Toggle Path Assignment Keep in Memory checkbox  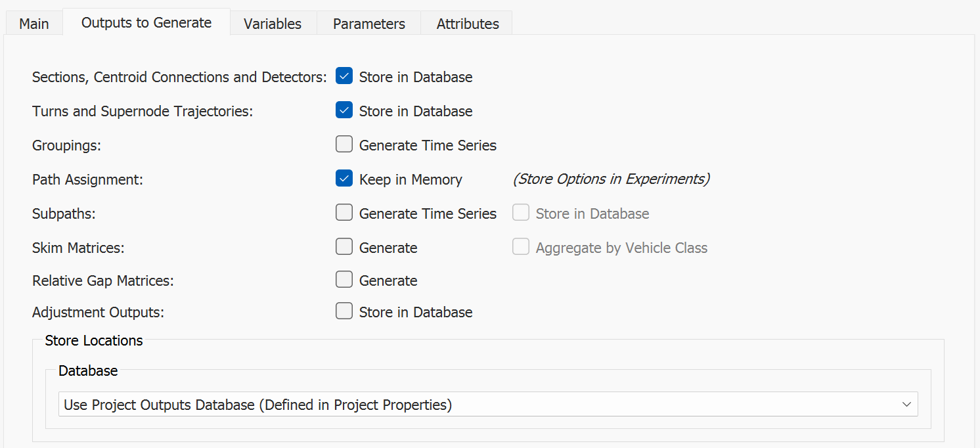pyautogui.click(x=344, y=179)
